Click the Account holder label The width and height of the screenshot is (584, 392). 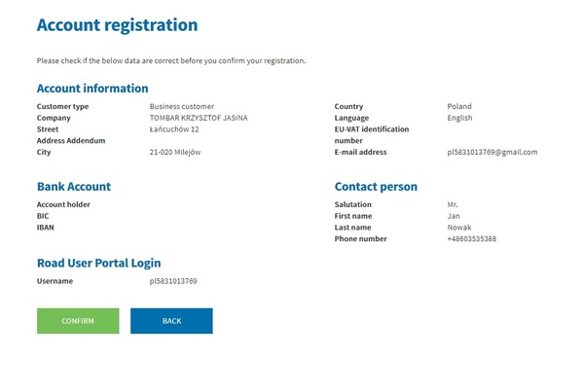coord(63,204)
